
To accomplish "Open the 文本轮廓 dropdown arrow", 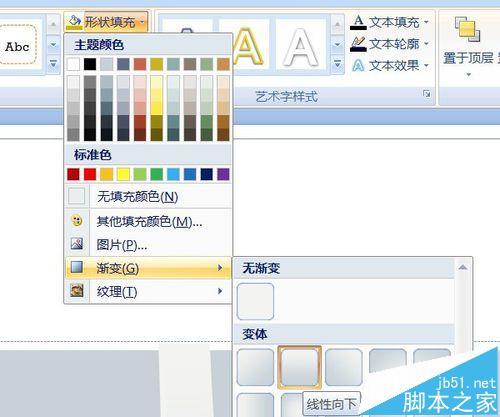I will click(x=426, y=44).
